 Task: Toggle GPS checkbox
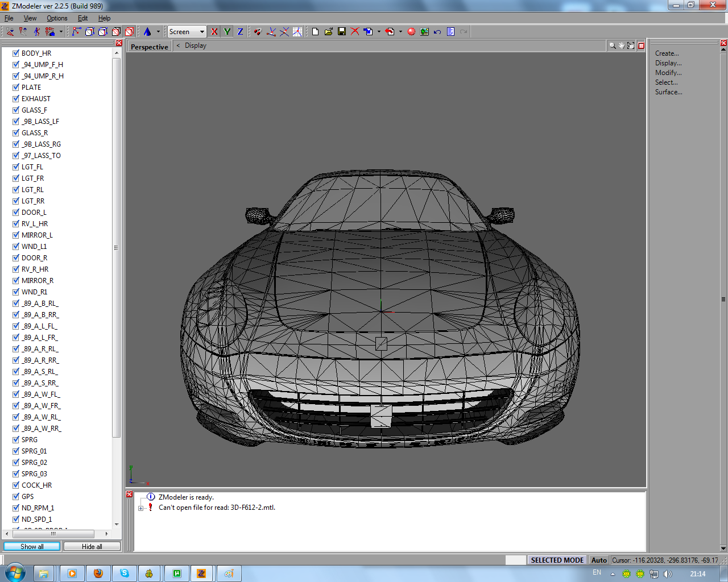[16, 496]
